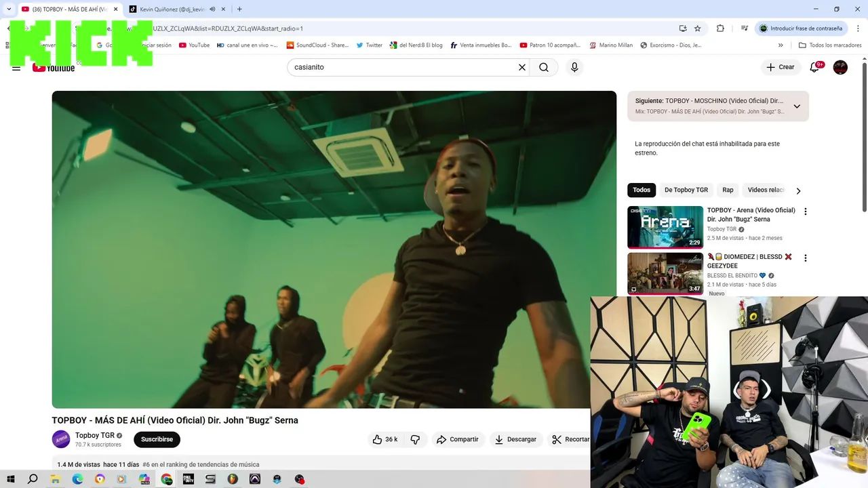Viewport: 868px width, 488px height.
Task: Open the canal une en vivo bookmark
Action: click(x=248, y=45)
